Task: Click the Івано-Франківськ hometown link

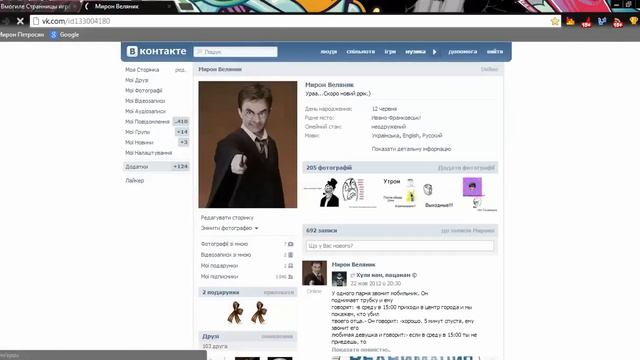Action: pos(396,118)
